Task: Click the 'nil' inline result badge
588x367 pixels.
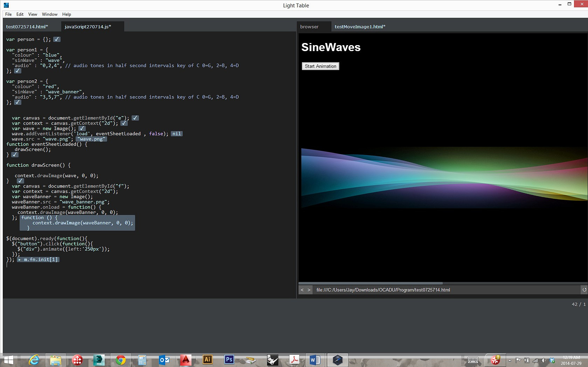Action: 177,134
